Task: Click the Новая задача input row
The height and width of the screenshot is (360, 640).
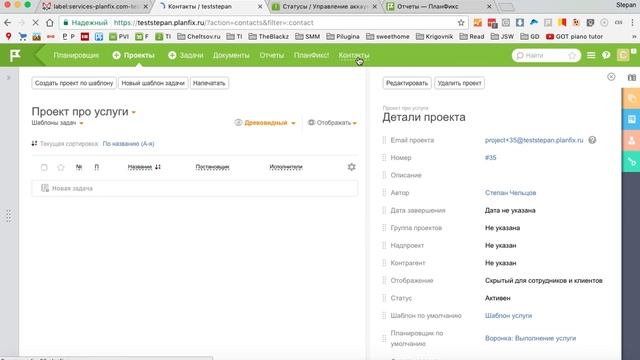Action: click(x=195, y=188)
